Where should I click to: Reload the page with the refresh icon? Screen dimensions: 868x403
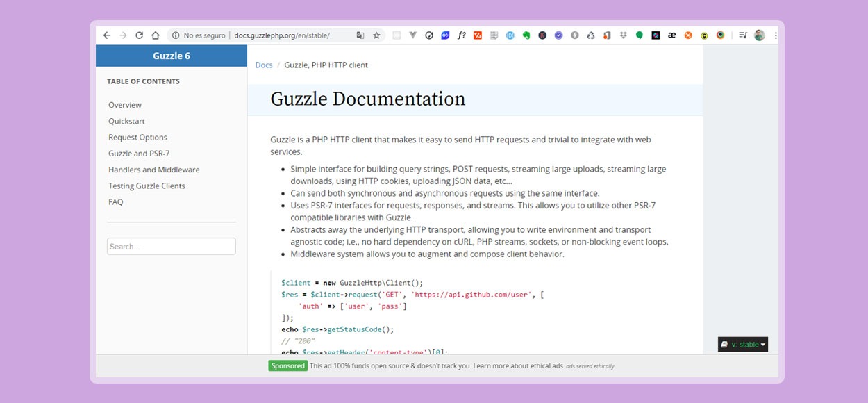139,35
